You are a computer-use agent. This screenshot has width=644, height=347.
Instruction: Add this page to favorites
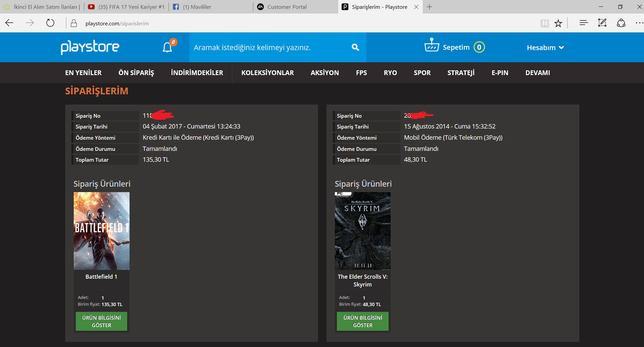[x=558, y=23]
